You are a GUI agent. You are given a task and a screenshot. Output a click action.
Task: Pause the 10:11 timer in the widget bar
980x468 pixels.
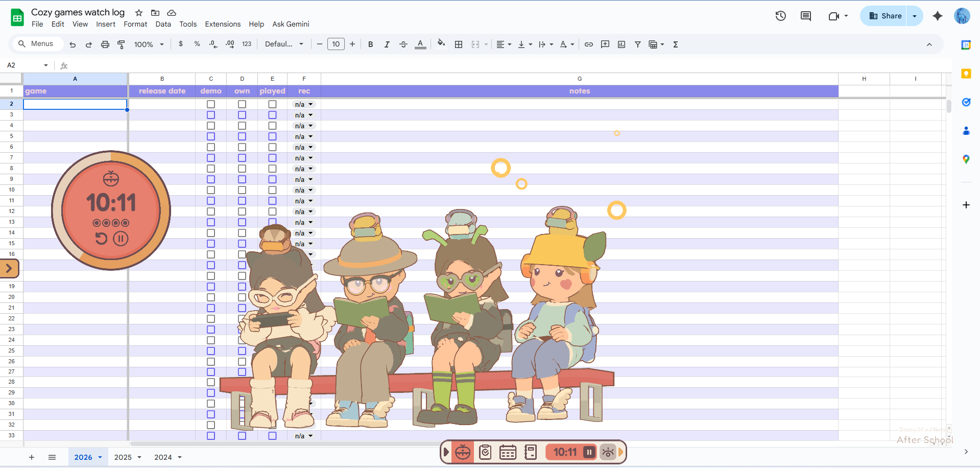(x=588, y=452)
